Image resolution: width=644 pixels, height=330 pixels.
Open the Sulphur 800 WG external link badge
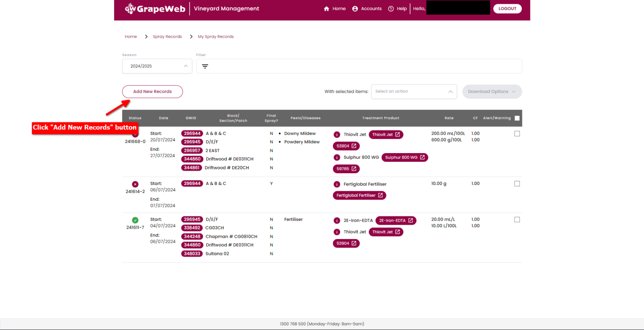point(405,157)
